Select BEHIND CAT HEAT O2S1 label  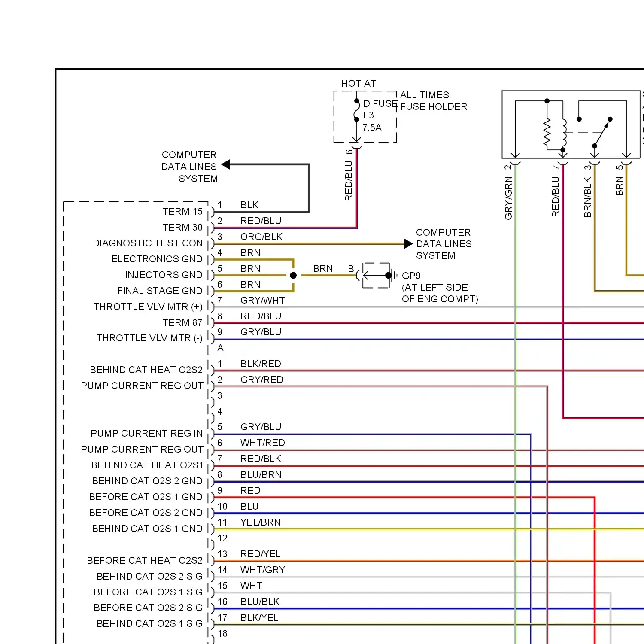(147, 465)
